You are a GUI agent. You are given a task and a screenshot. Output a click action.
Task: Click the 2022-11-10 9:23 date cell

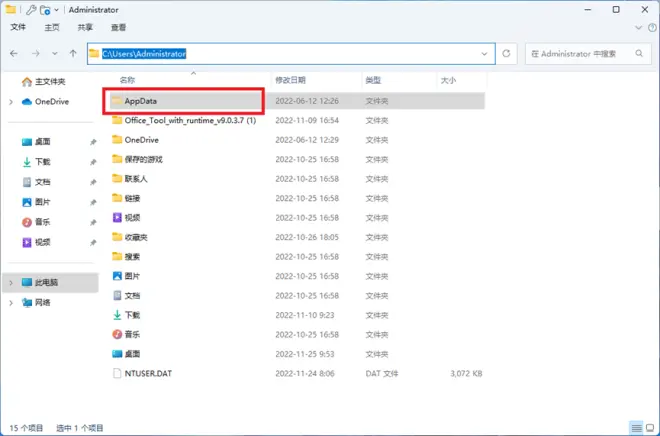pos(305,315)
